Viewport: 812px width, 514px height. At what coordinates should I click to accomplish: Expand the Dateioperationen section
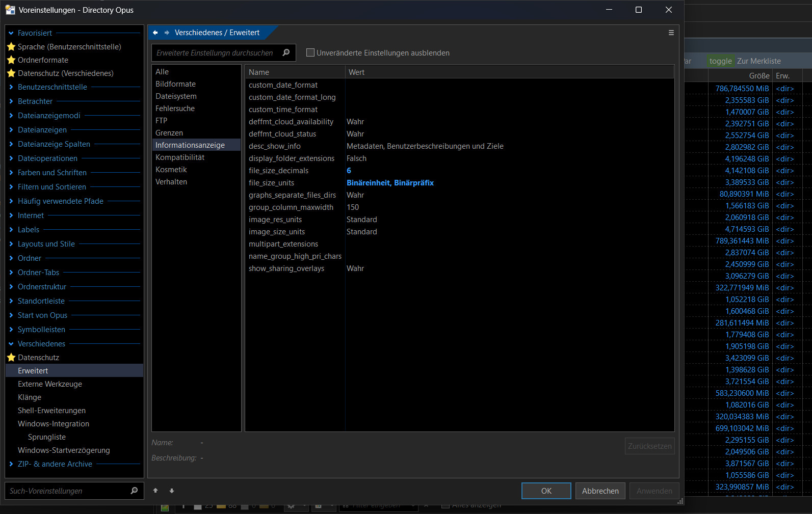(x=11, y=158)
